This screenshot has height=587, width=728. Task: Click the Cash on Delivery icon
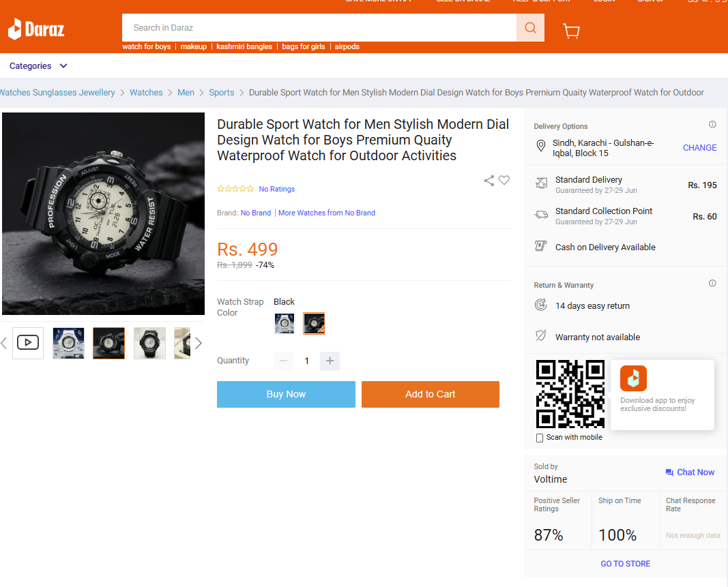540,246
